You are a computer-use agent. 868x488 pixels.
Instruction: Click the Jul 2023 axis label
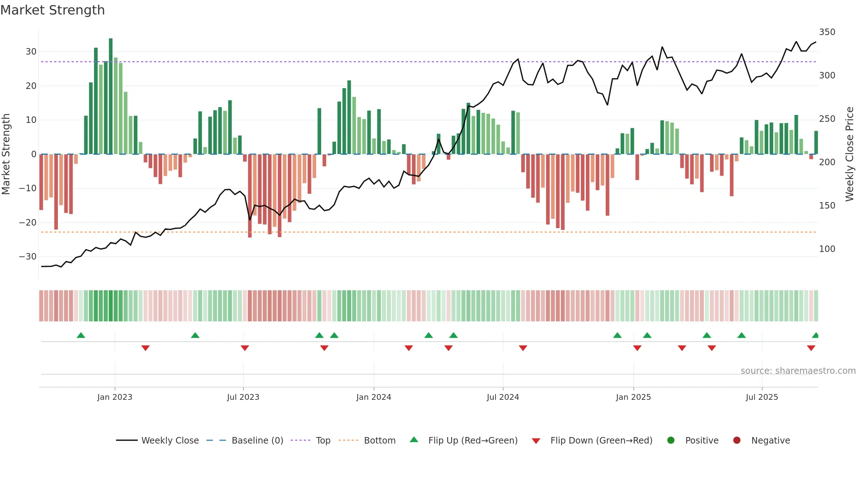pos(243,397)
